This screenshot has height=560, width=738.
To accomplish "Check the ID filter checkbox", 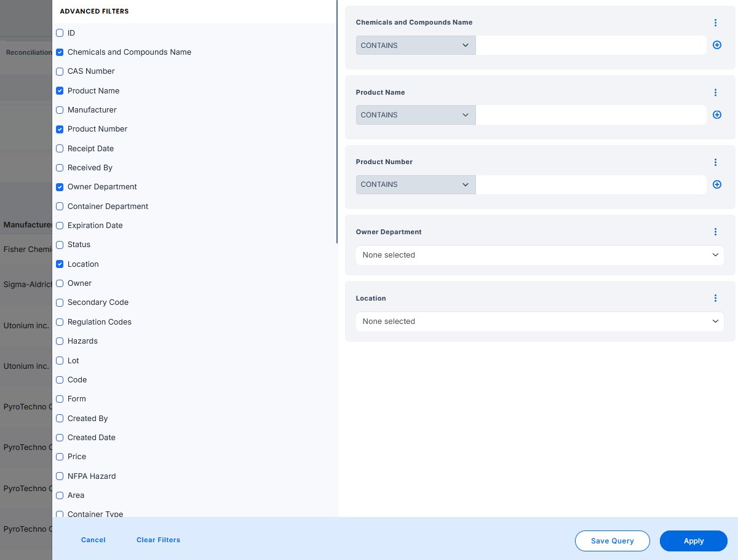I will 60,33.
